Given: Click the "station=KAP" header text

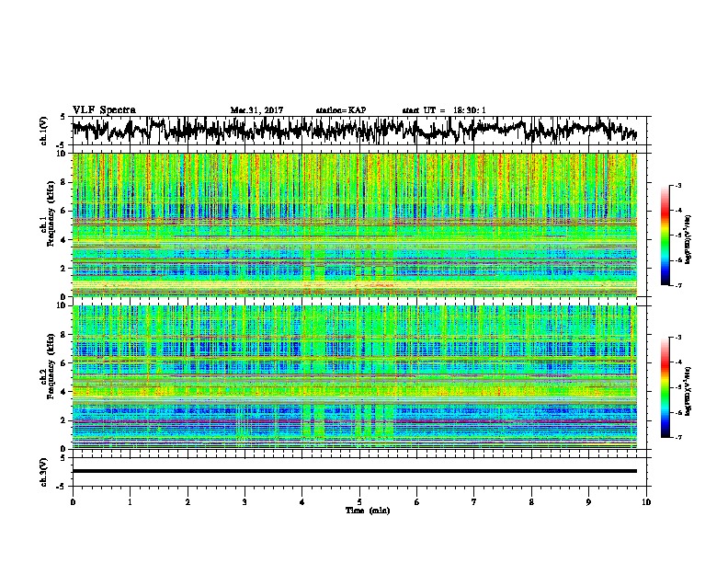Looking at the screenshot, I should (x=341, y=110).
